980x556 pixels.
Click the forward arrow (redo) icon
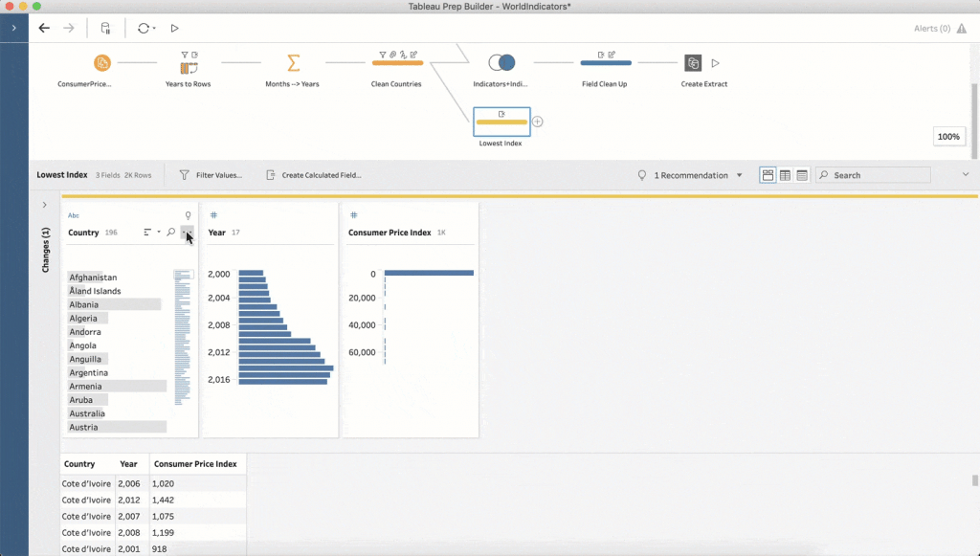coord(69,28)
